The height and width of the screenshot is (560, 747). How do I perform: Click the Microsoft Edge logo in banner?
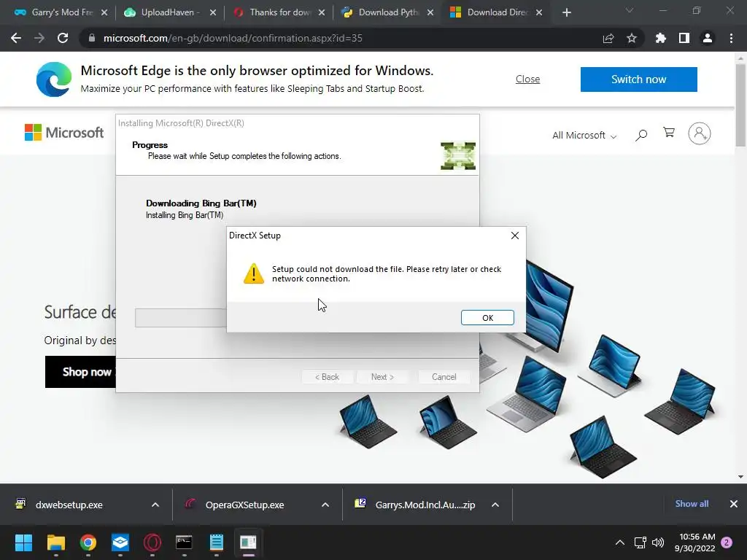coord(54,79)
